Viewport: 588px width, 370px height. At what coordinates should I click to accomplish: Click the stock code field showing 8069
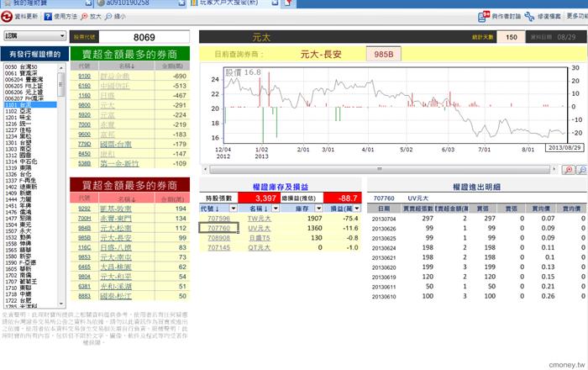144,37
